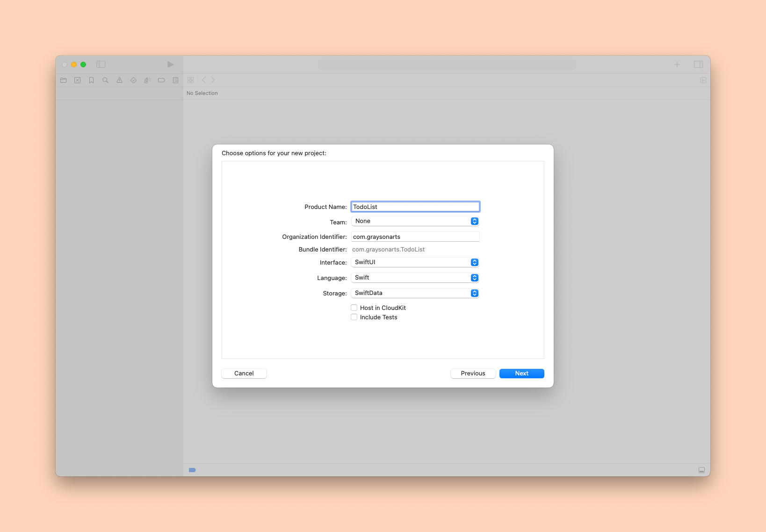Open the Team dropdown
Image resolution: width=766 pixels, height=532 pixels.
click(x=415, y=221)
